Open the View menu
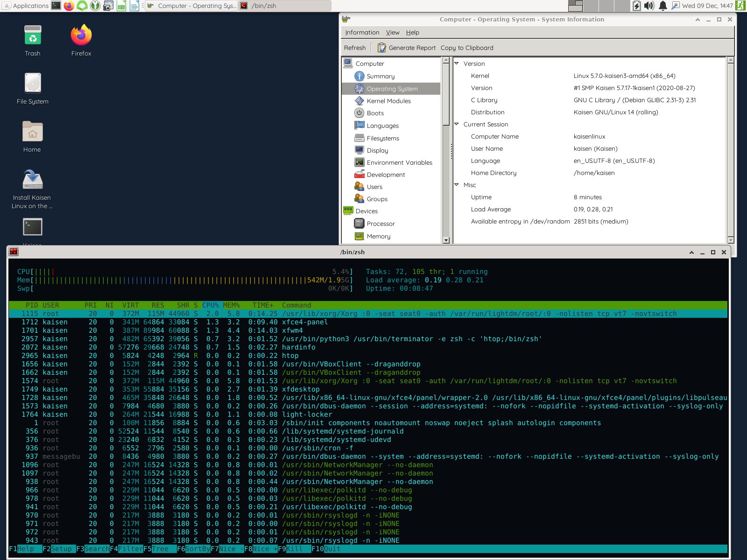This screenshot has height=560, width=747. click(393, 32)
